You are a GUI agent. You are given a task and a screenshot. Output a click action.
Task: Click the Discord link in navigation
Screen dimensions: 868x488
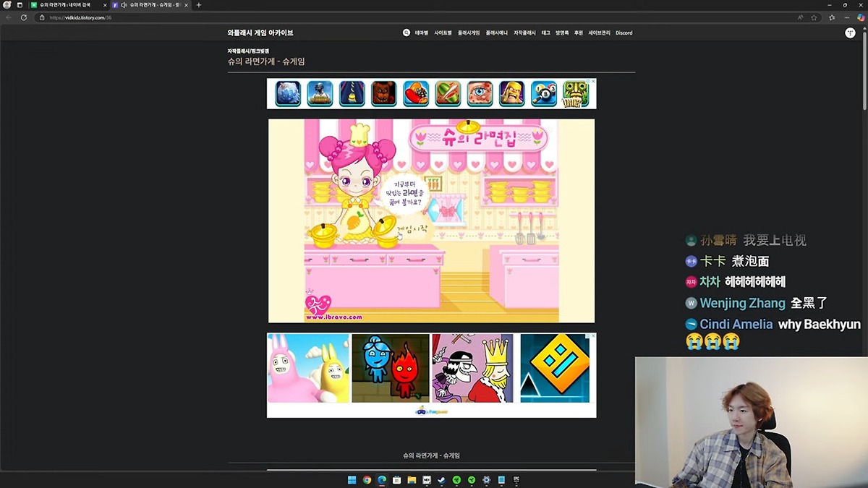point(624,33)
